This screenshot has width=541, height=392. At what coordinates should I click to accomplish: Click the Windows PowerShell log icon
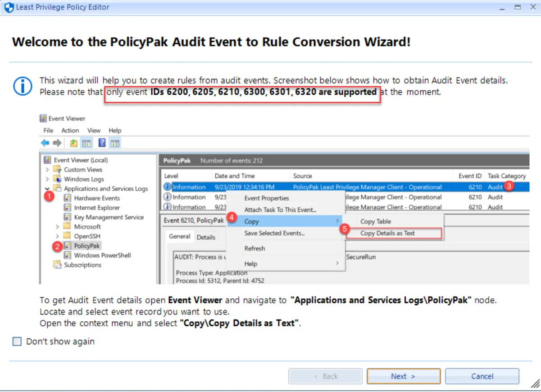(x=68, y=255)
